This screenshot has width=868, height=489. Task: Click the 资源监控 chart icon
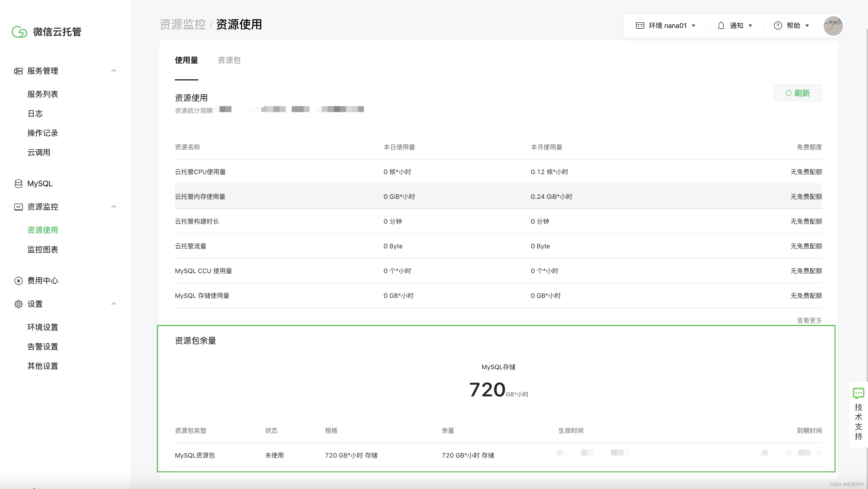(x=18, y=207)
